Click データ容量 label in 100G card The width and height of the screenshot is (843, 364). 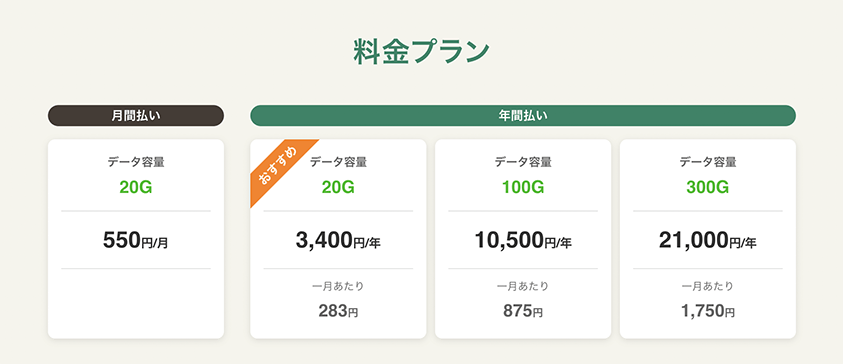pyautogui.click(x=523, y=161)
